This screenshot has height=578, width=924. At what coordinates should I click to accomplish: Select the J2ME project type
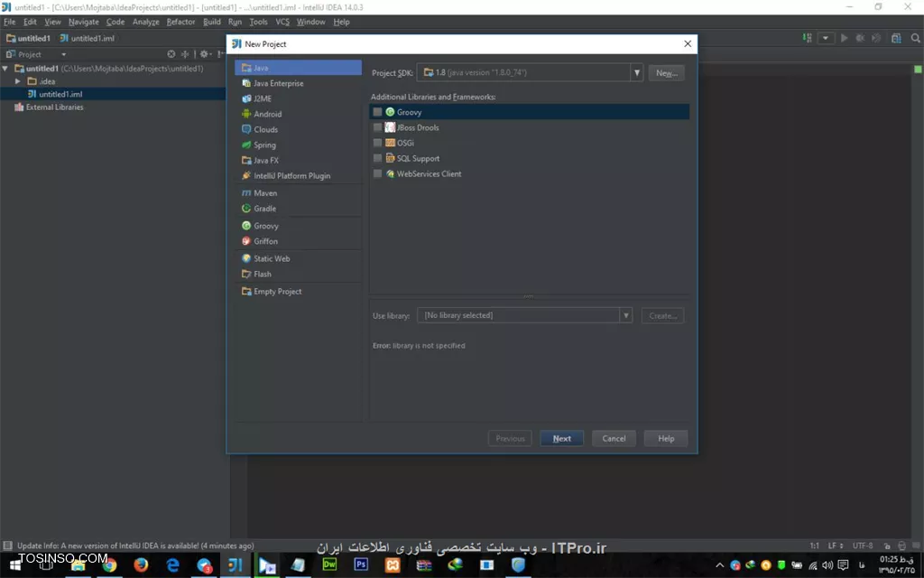tap(298, 98)
